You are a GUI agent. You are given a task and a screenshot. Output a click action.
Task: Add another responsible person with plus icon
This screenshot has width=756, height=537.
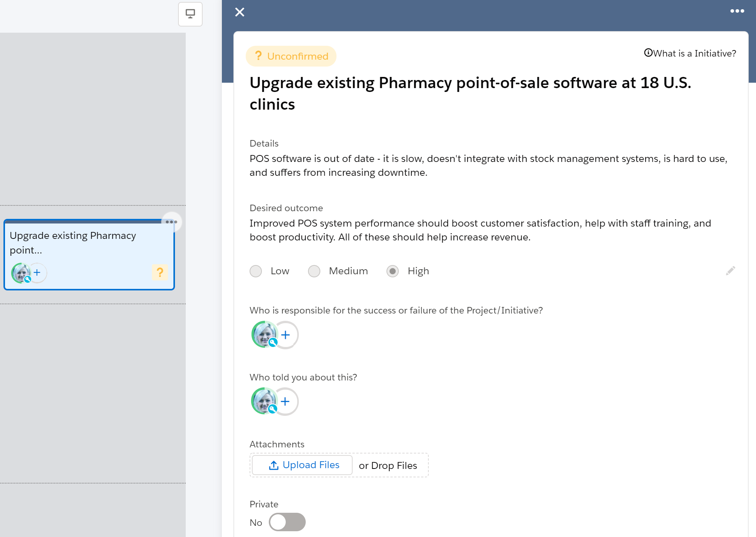tap(286, 335)
